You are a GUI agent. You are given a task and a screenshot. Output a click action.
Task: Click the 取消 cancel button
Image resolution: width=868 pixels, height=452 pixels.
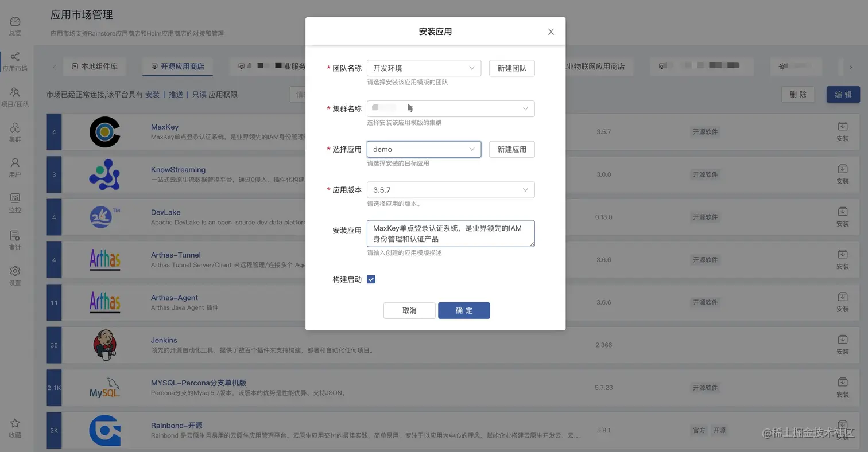[409, 310]
